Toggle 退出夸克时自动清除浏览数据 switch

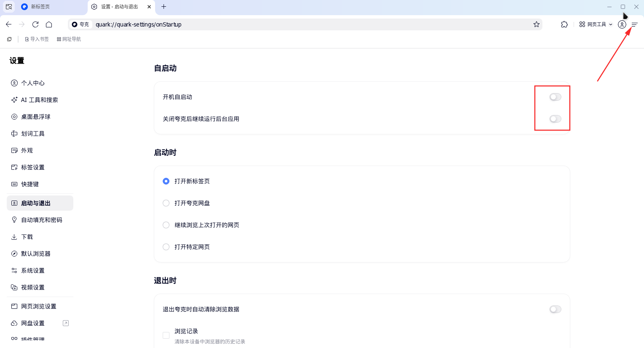pyautogui.click(x=555, y=309)
